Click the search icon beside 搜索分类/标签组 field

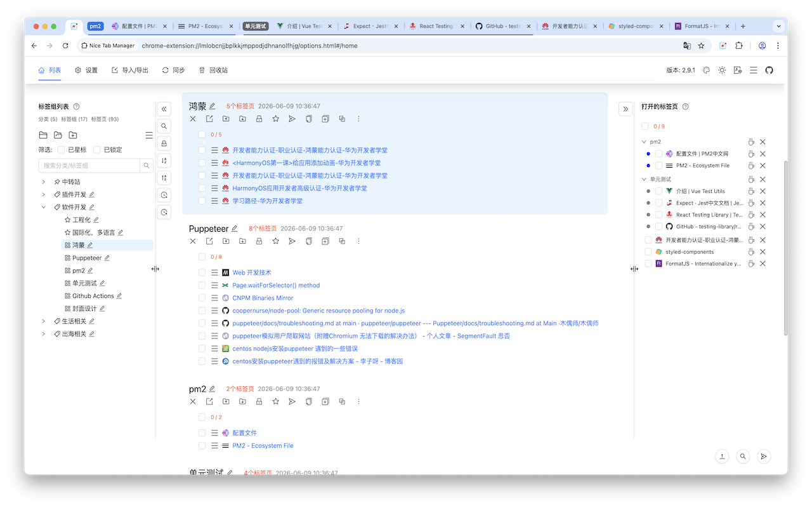tap(147, 166)
